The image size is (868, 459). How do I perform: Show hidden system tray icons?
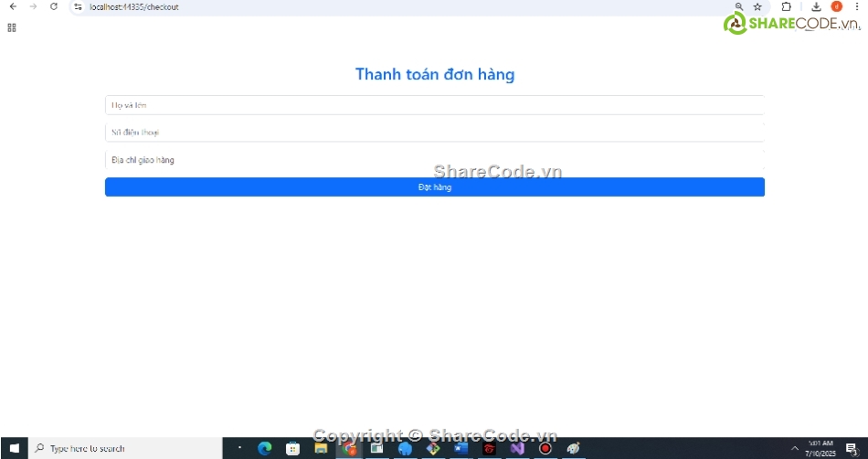pyautogui.click(x=794, y=448)
